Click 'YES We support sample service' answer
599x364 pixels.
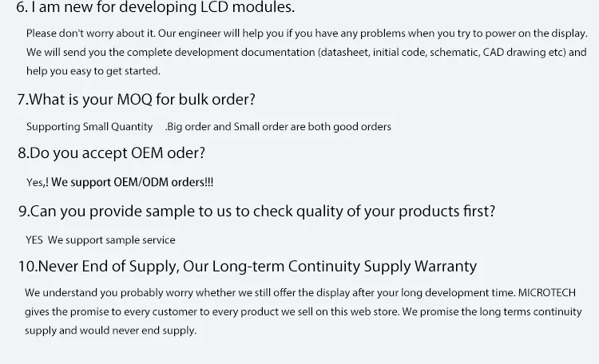point(100,239)
